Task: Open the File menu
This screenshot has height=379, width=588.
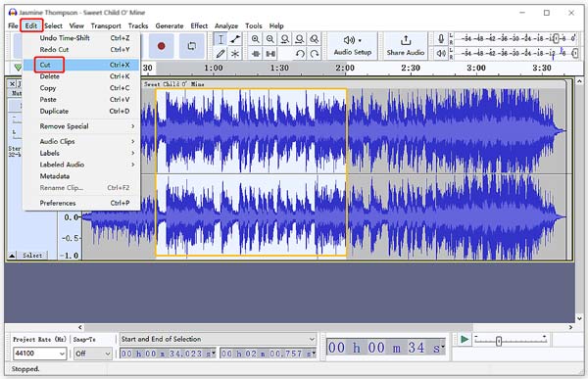Action: click(x=13, y=25)
